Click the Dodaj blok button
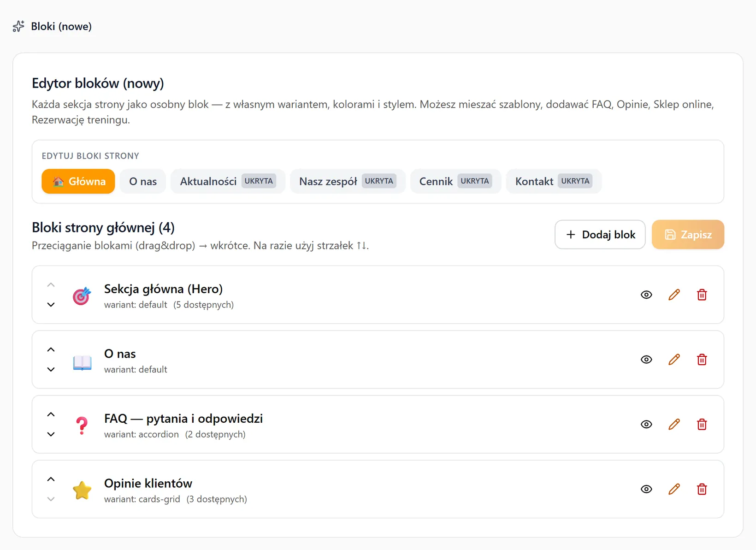 tap(600, 235)
